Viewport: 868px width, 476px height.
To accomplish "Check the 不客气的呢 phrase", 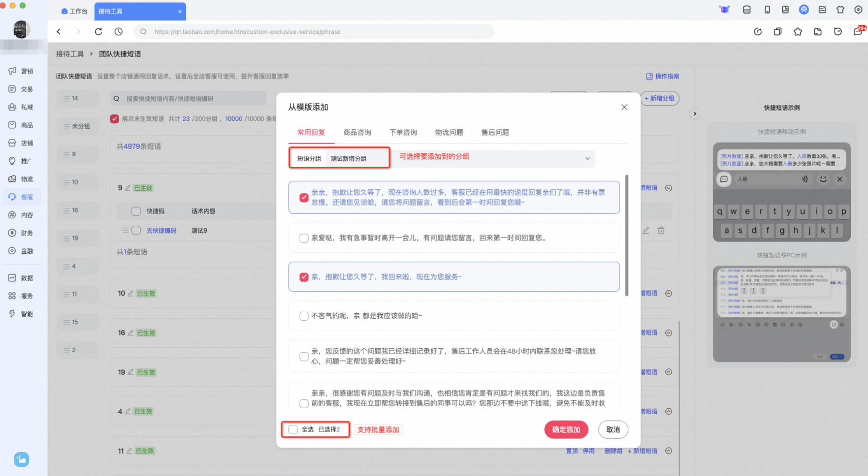I will coord(304,316).
